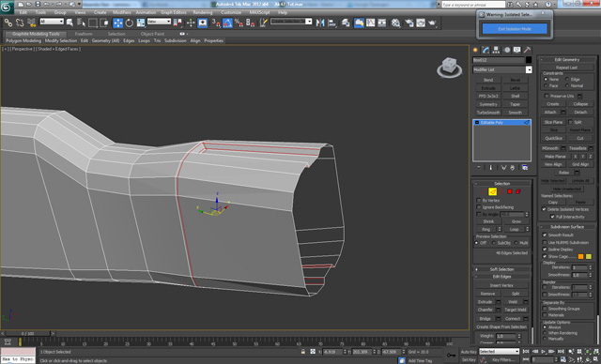This screenshot has width=601, height=364.
Task: Click the object color swatch beside name
Action: tap(529, 60)
